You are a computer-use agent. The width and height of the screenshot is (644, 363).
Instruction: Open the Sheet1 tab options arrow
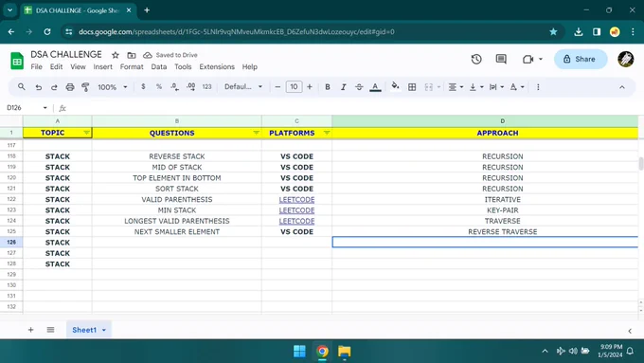point(104,330)
